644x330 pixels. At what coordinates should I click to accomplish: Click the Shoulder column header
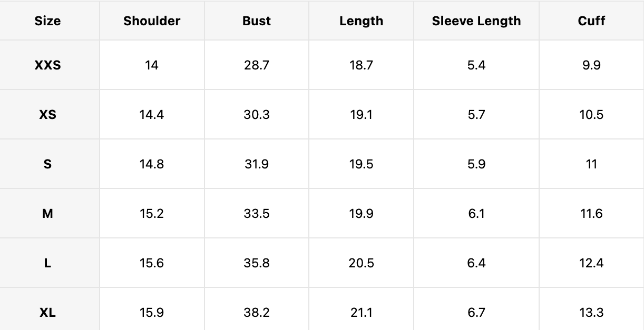point(152,21)
